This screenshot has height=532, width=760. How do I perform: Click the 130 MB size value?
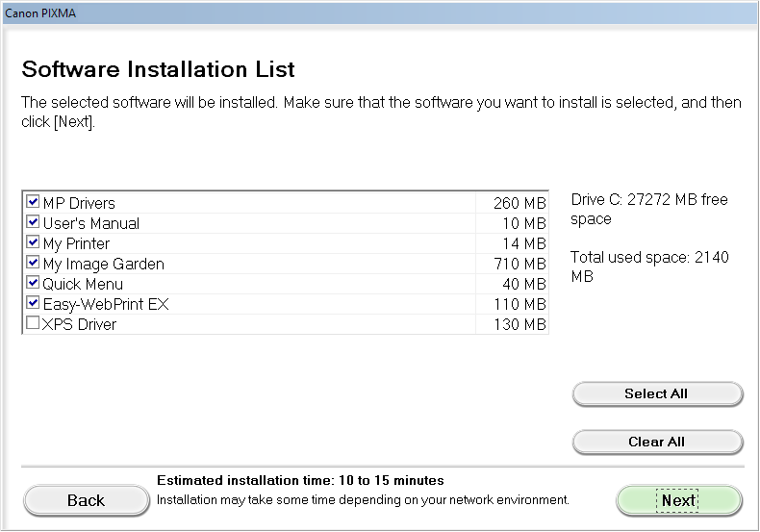click(519, 324)
